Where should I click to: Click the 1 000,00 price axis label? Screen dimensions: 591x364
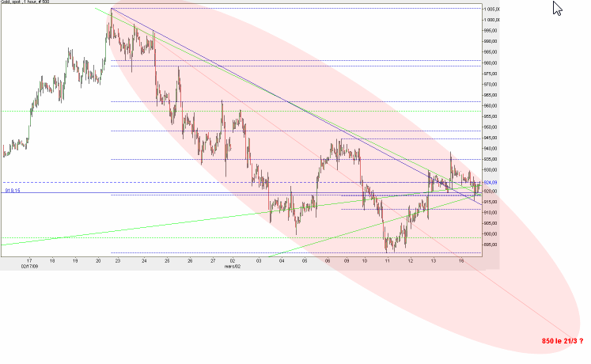click(492, 20)
